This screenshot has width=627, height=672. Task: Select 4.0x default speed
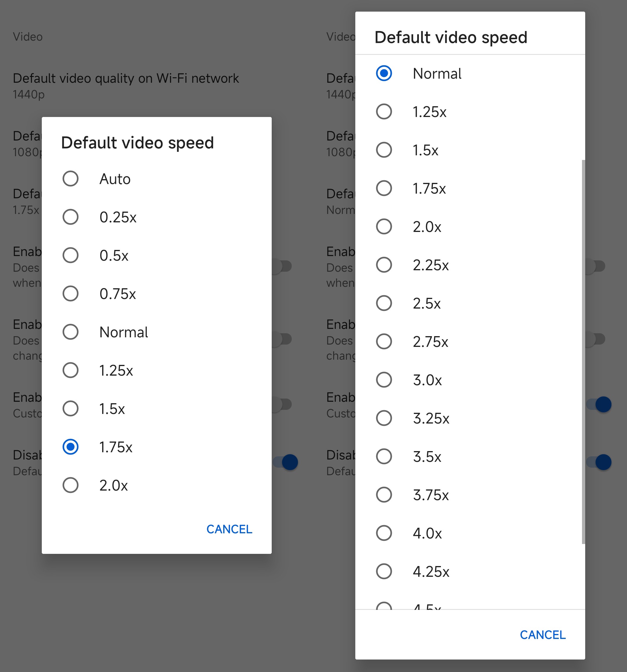point(384,533)
